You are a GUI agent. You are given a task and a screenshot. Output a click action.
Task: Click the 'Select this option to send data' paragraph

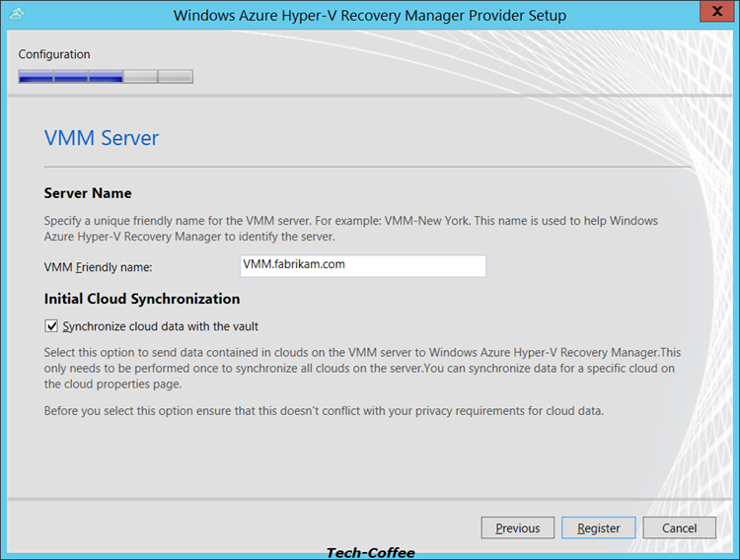[x=362, y=368]
